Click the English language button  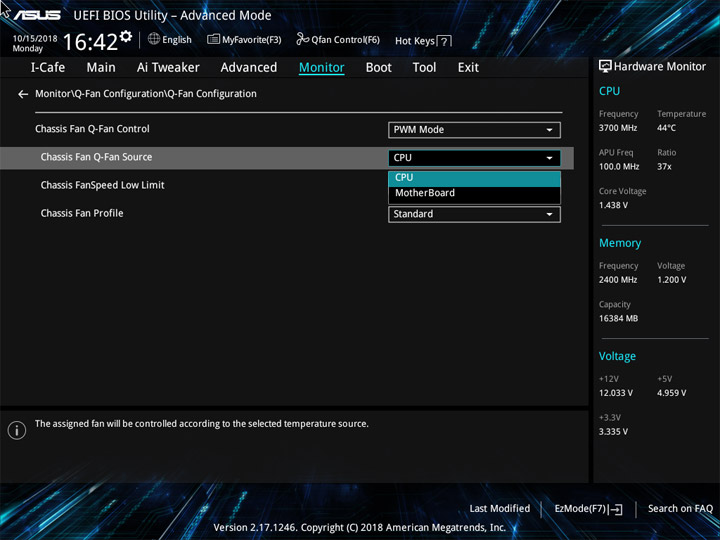[170, 39]
